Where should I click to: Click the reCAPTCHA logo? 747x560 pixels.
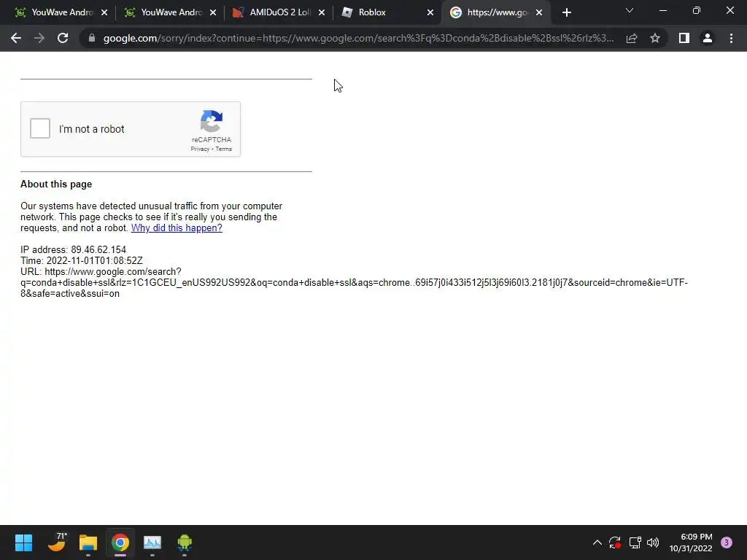(x=212, y=121)
